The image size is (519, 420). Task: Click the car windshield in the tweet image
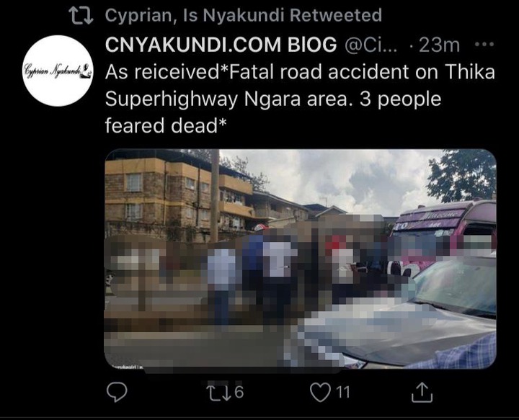coord(458,286)
